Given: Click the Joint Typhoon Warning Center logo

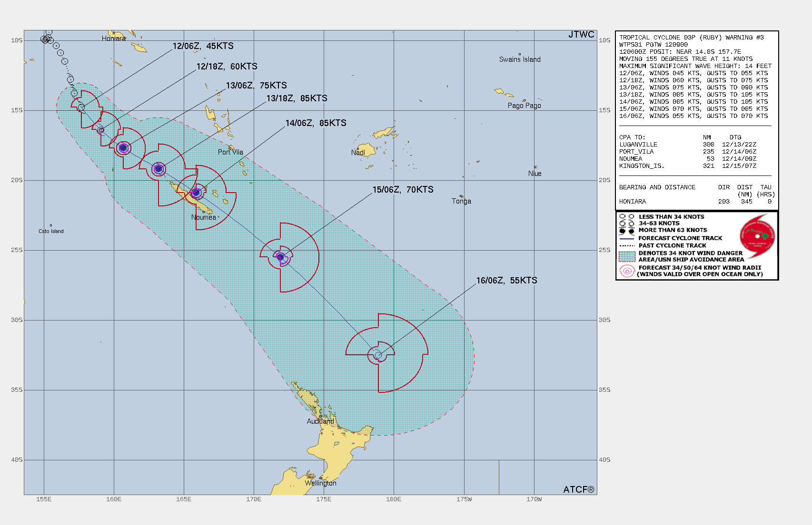Looking at the screenshot, I should [757, 236].
